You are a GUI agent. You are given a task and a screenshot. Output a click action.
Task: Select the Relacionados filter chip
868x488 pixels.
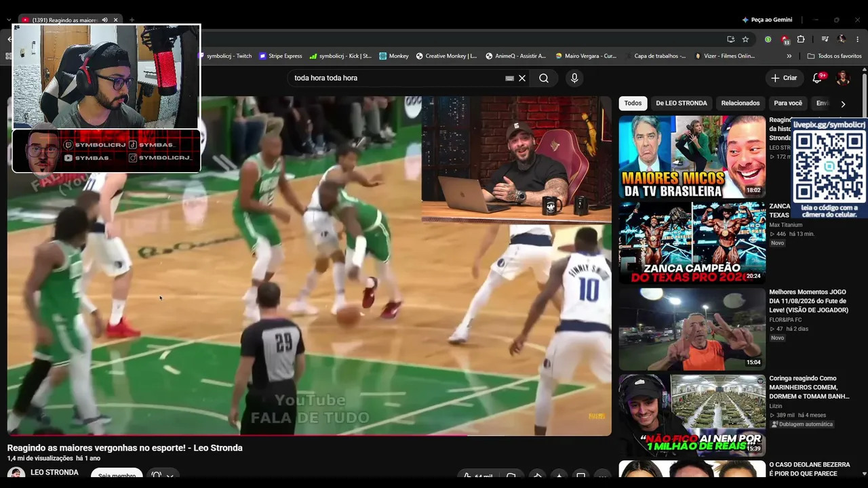[741, 104]
